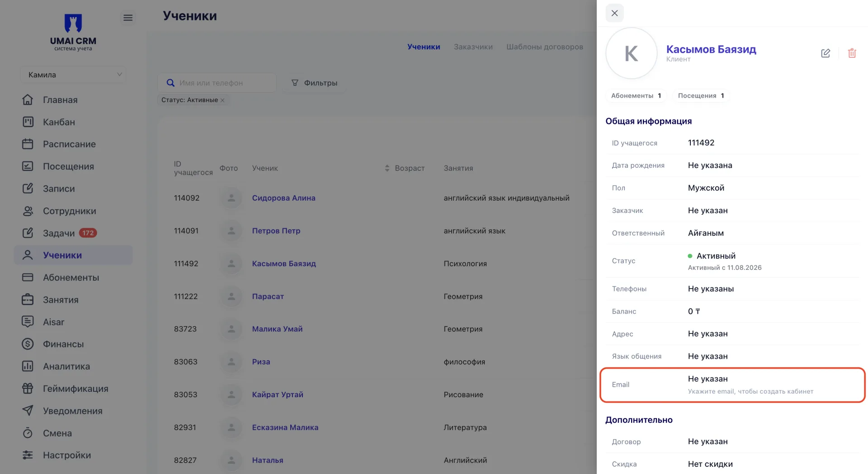Viewport: 868px width, 474px height.
Task: Select Ученики in the sidebar menu
Action: pyautogui.click(x=73, y=255)
